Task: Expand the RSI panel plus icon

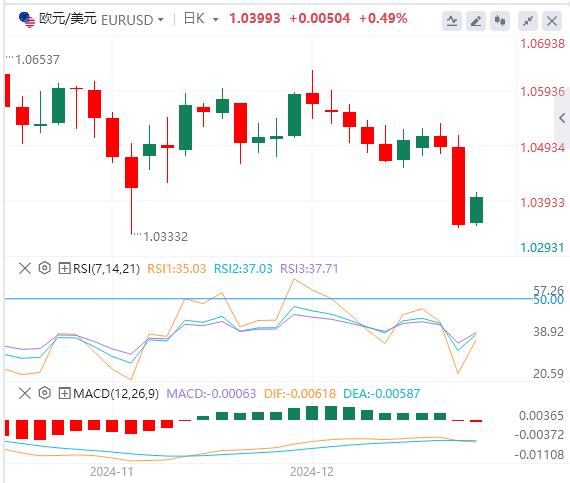Action: [x=64, y=269]
